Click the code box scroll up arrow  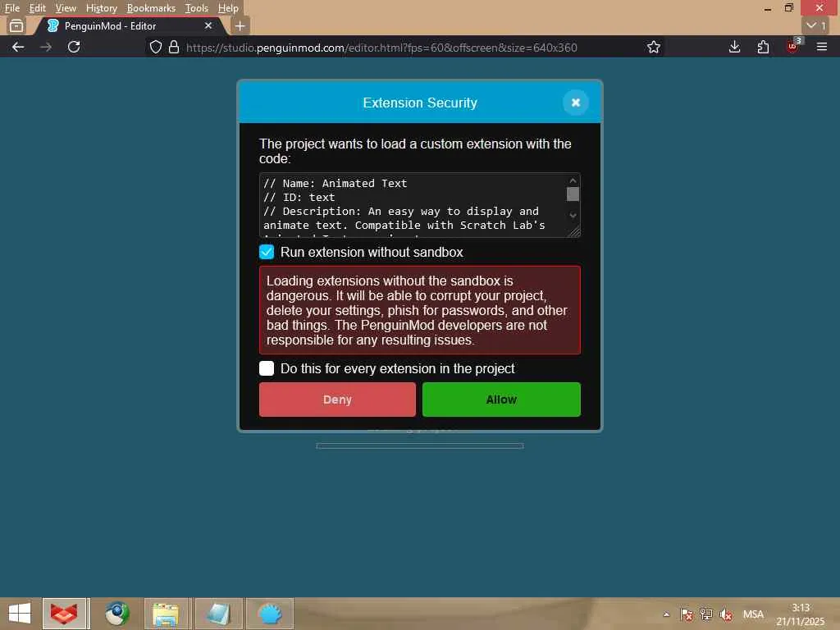(573, 180)
